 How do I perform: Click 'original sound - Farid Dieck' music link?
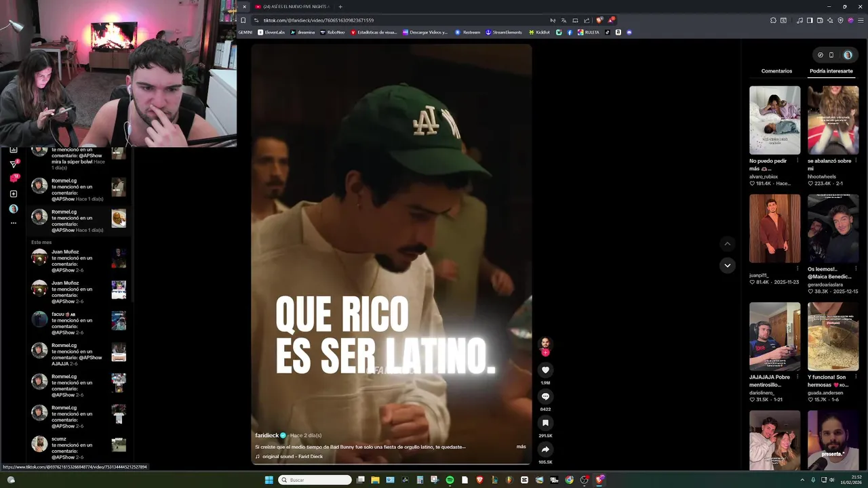click(x=292, y=456)
